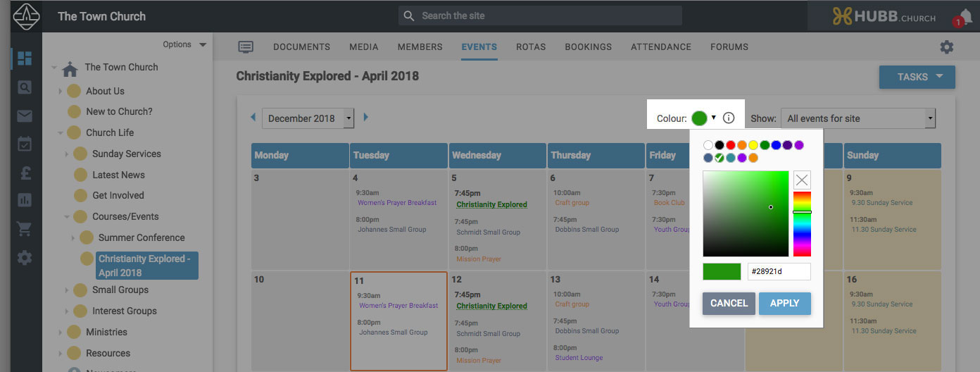Click the hex colour code input field
Image resolution: width=980 pixels, height=372 pixels.
tap(779, 271)
